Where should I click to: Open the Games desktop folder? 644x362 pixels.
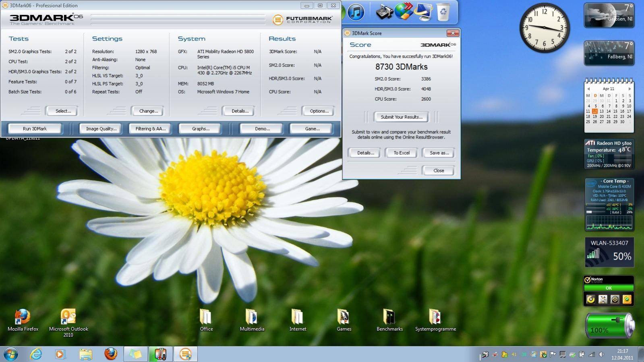point(344,321)
